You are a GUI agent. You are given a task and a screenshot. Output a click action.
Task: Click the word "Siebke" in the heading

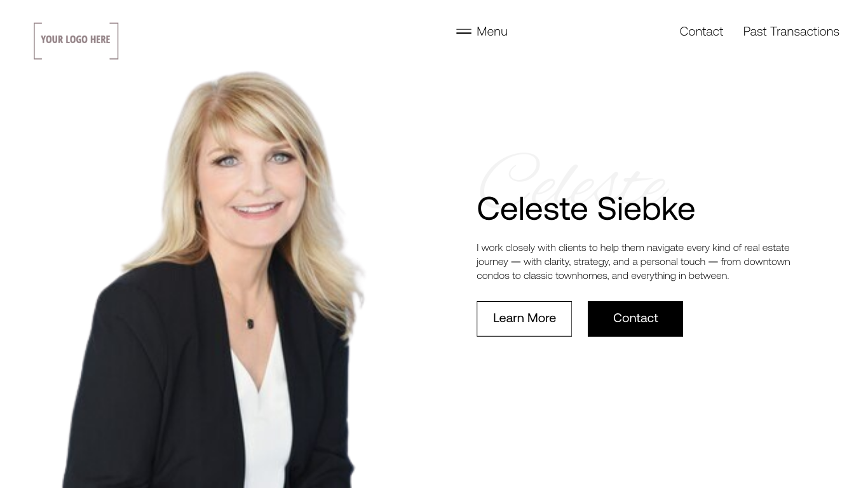click(646, 208)
